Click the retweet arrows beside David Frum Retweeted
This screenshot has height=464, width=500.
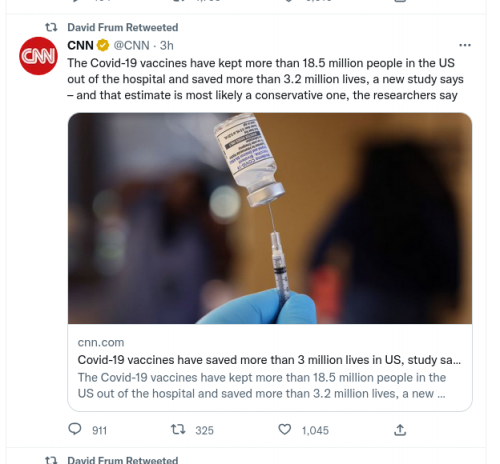pos(51,27)
